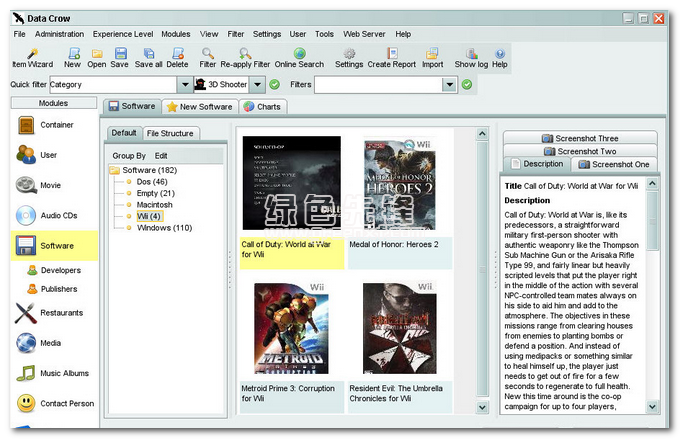Create Report from toolbar
Screen dimensions: 680x439
pyautogui.click(x=392, y=58)
